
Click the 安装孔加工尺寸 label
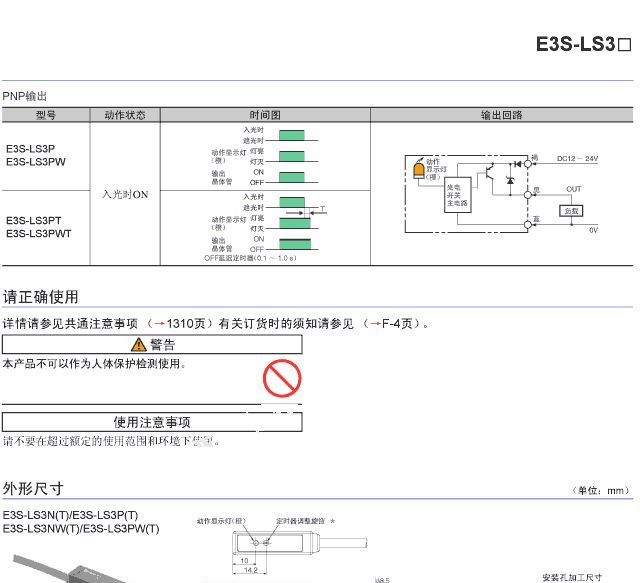[572, 577]
